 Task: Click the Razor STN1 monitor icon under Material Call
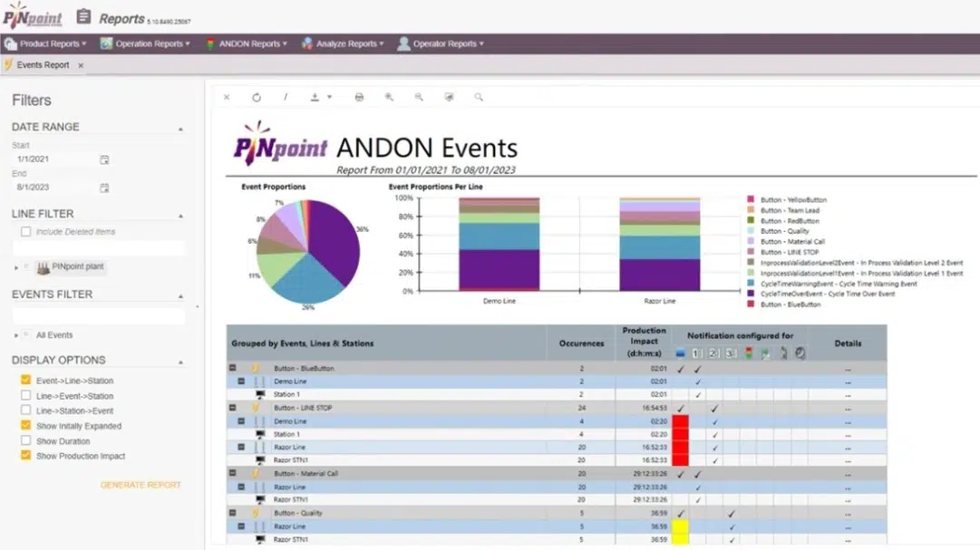click(x=260, y=499)
